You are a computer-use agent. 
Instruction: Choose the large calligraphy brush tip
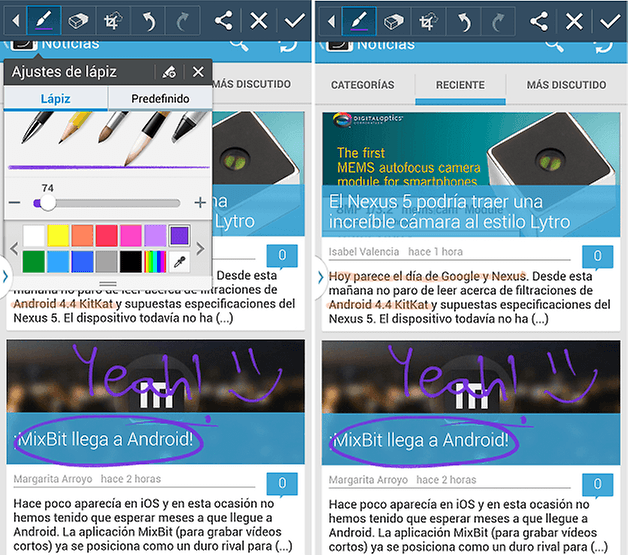pos(147,138)
